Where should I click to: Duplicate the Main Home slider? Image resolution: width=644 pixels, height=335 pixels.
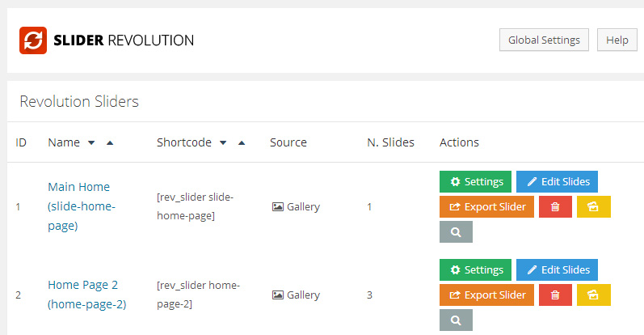click(594, 206)
